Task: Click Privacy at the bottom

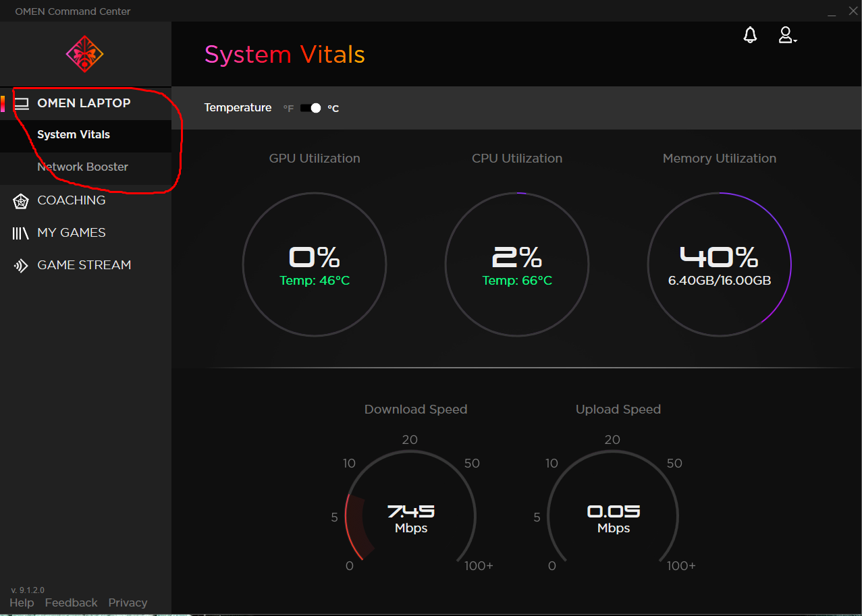Action: 128,603
